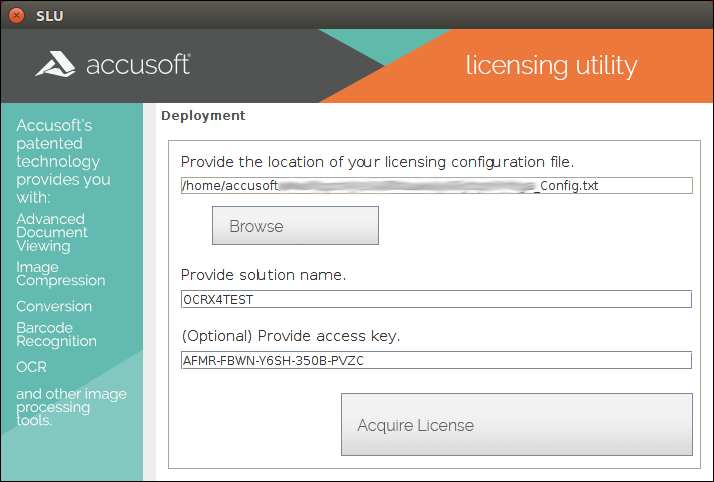Click 'and other image processing tools' text

71,406
